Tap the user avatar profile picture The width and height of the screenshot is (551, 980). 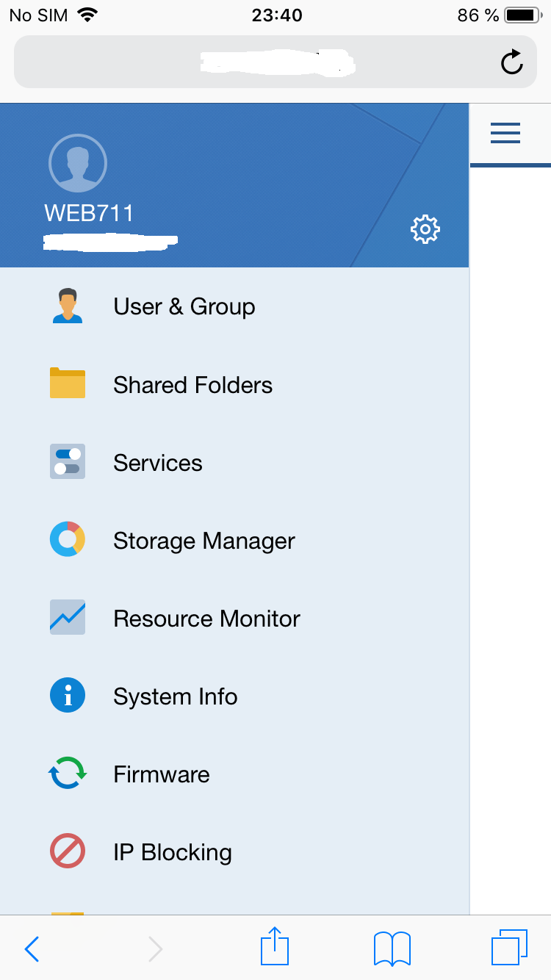(x=78, y=163)
